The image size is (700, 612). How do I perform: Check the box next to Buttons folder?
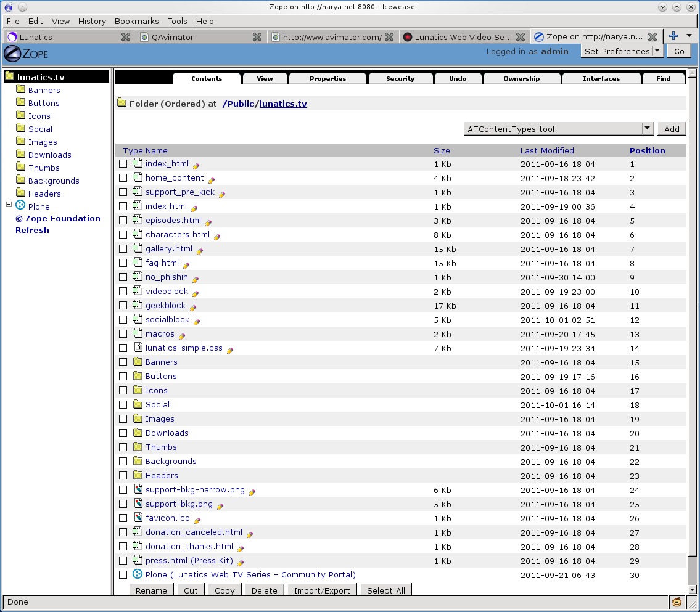pyautogui.click(x=123, y=377)
